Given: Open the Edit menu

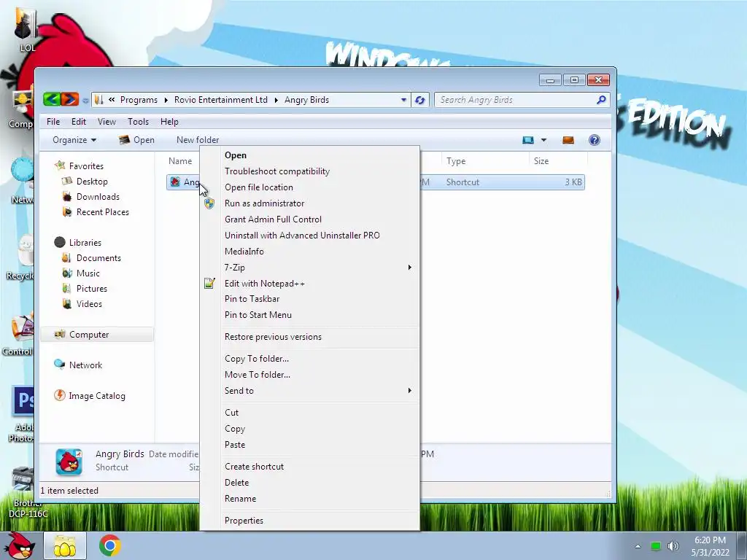Looking at the screenshot, I should click(79, 122).
